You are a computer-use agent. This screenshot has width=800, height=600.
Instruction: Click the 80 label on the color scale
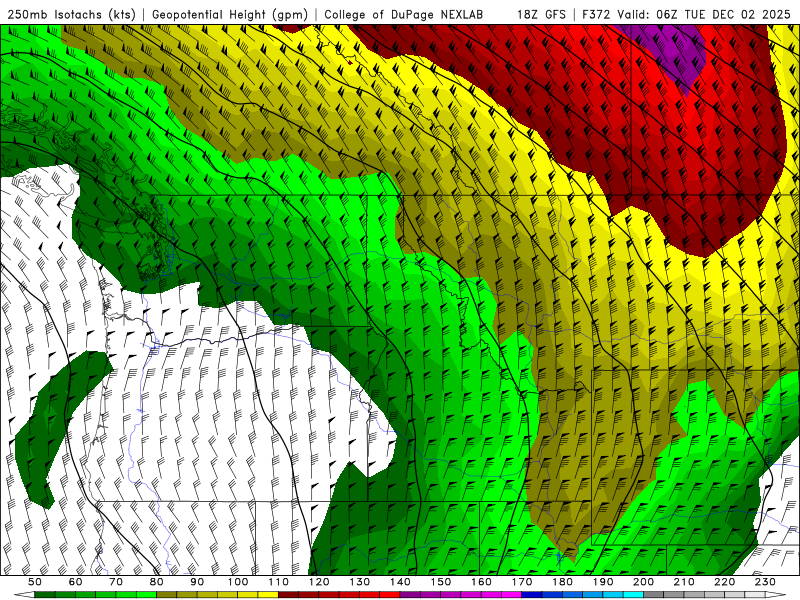[157, 582]
